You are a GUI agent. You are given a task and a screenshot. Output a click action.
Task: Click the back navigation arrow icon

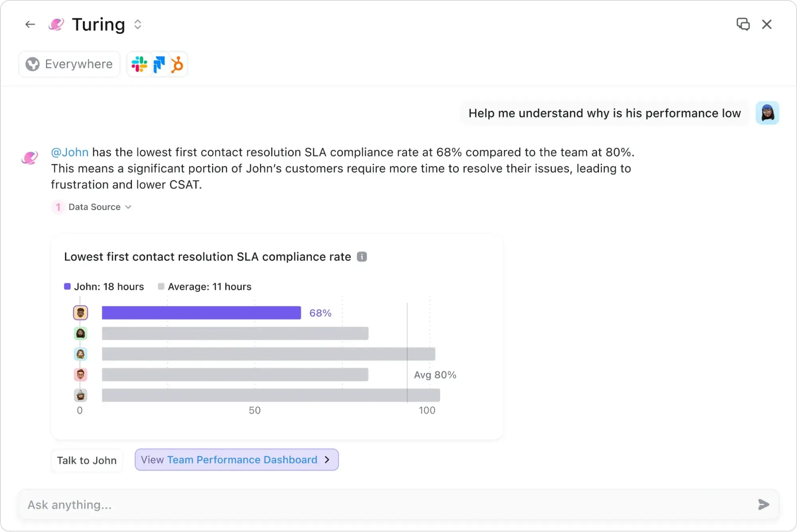(x=30, y=24)
